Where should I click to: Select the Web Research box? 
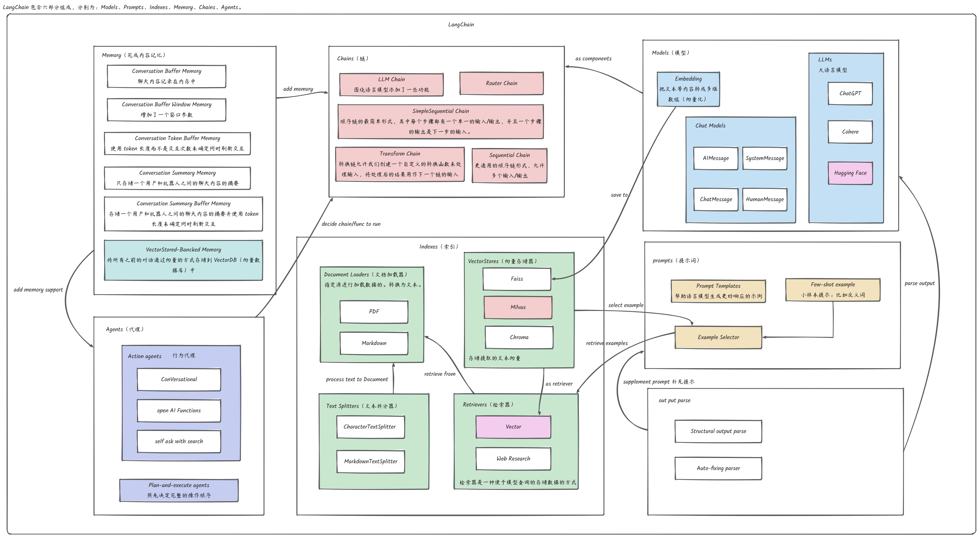click(513, 459)
